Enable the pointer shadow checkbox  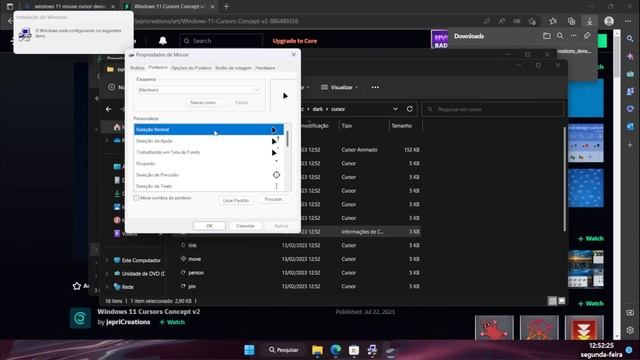pyautogui.click(x=136, y=198)
